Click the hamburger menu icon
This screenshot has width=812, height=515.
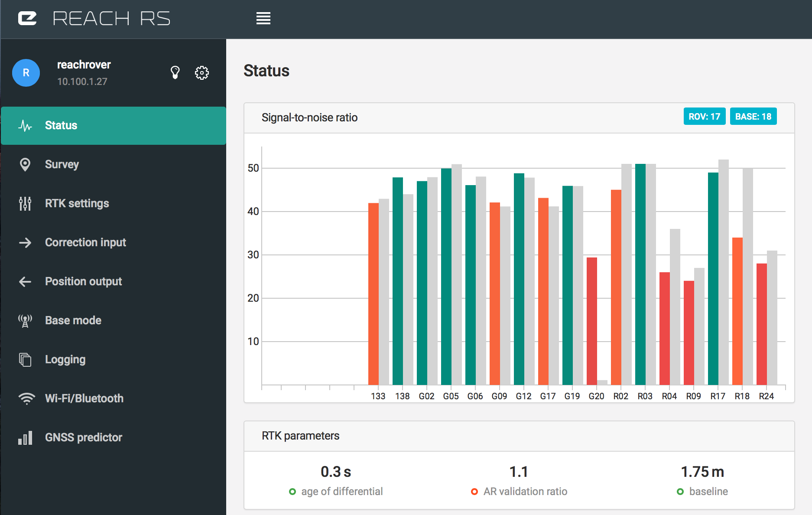coord(263,19)
